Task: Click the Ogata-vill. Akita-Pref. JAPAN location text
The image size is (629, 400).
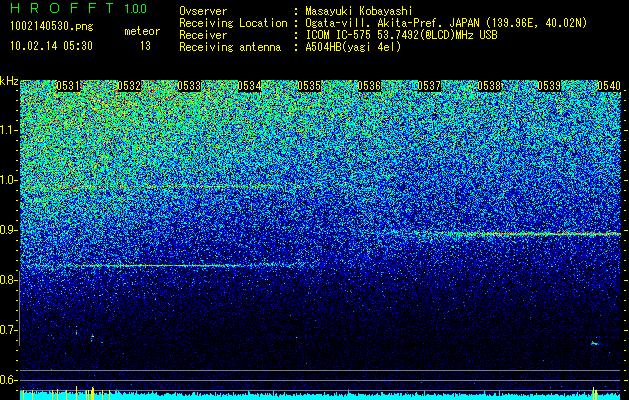Action: point(446,23)
